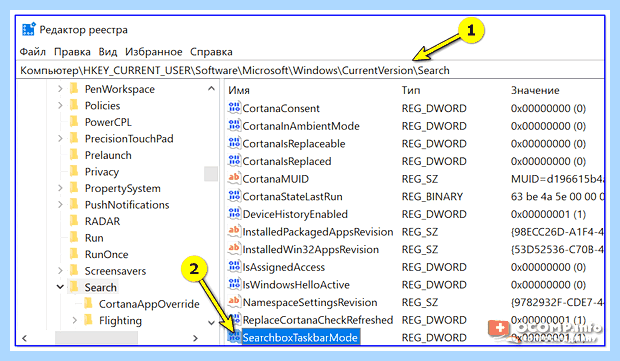Click the tree pane scroll down arrow
This screenshot has height=361, width=620.
click(212, 323)
